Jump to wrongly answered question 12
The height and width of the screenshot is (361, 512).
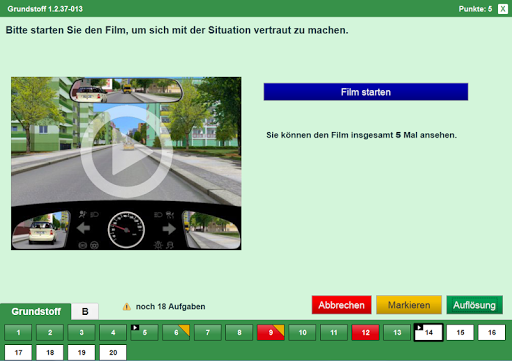coord(365,332)
